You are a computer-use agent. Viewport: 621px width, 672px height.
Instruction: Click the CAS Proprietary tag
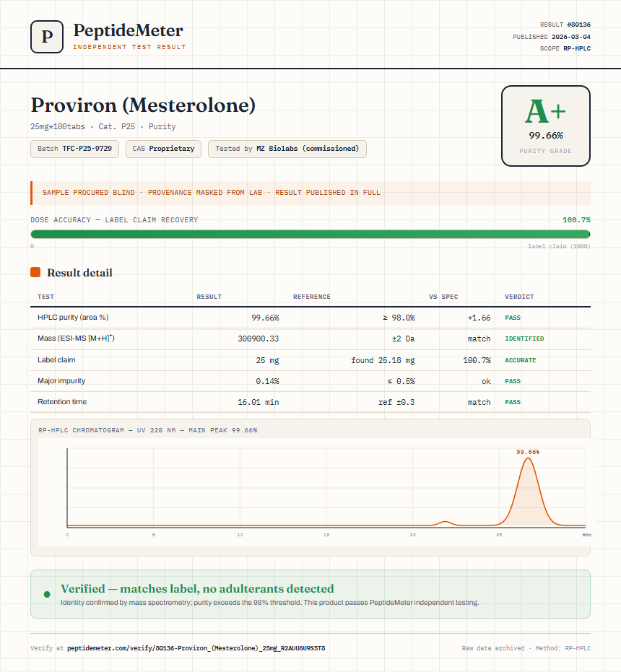163,149
